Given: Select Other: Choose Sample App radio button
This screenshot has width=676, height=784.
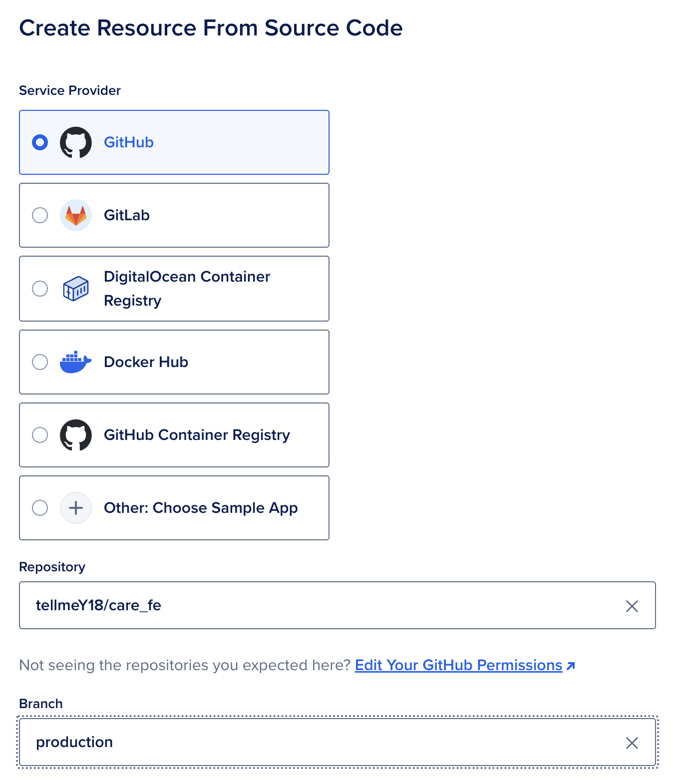Looking at the screenshot, I should [40, 508].
